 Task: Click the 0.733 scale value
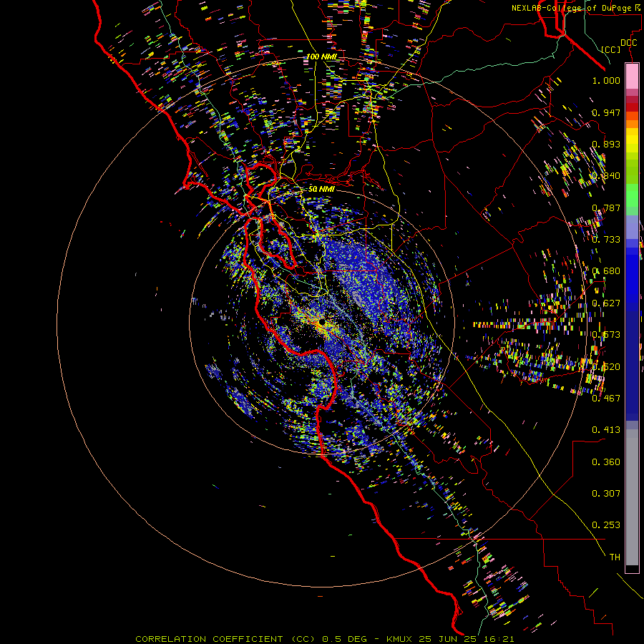click(606, 240)
